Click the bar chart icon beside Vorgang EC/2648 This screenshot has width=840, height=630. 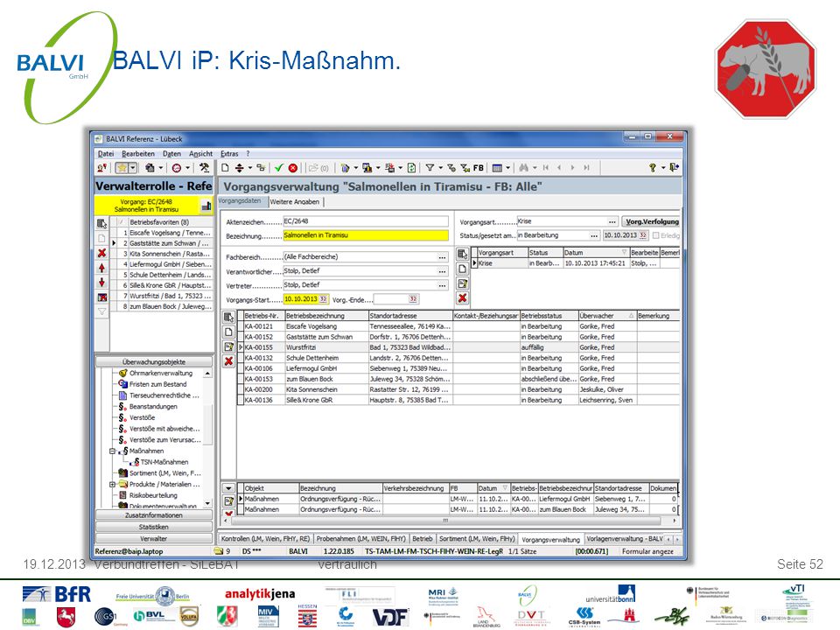(206, 206)
